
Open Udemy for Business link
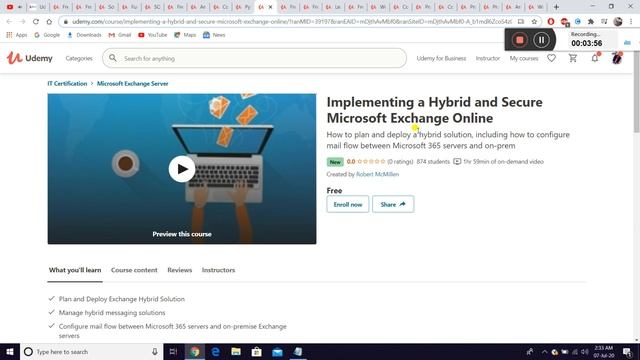[x=441, y=58]
